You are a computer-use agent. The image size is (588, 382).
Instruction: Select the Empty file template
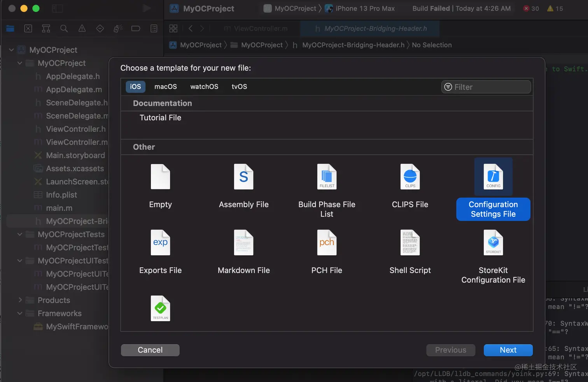[x=160, y=186]
